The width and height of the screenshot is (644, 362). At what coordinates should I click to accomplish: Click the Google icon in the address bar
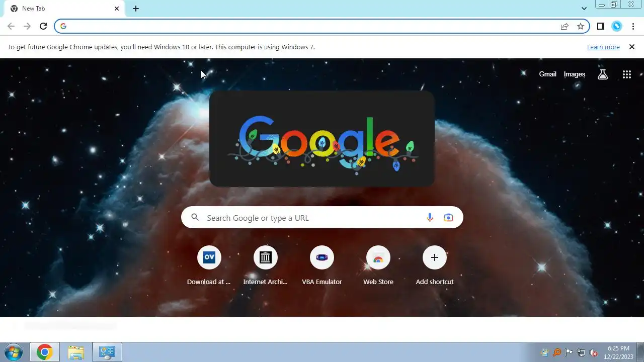click(x=63, y=26)
